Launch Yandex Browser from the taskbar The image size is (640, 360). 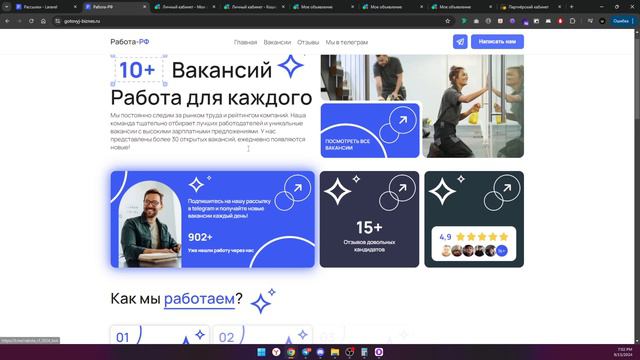pyautogui.click(x=276, y=352)
